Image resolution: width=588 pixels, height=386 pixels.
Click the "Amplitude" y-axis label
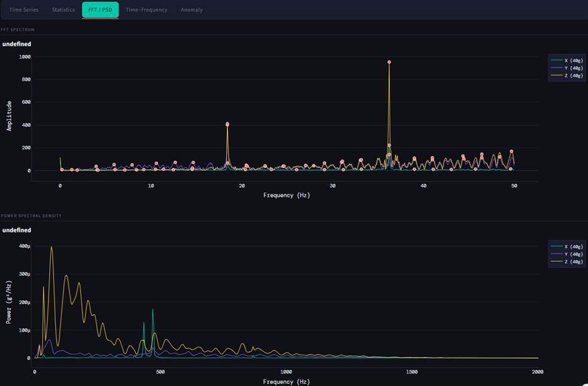[9, 116]
